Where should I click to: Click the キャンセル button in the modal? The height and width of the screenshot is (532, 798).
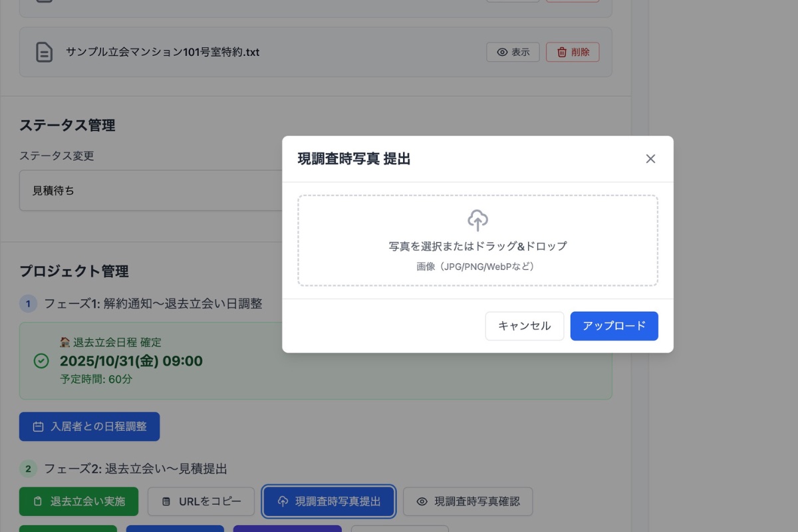[x=524, y=326]
